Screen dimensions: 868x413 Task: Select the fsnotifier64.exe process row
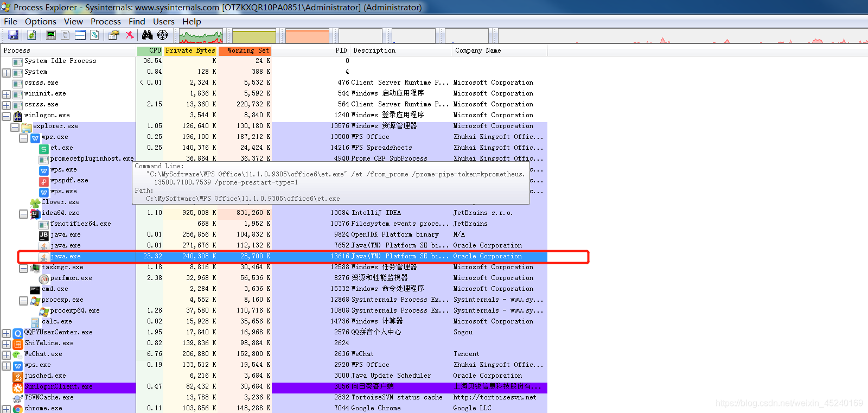pos(274,224)
